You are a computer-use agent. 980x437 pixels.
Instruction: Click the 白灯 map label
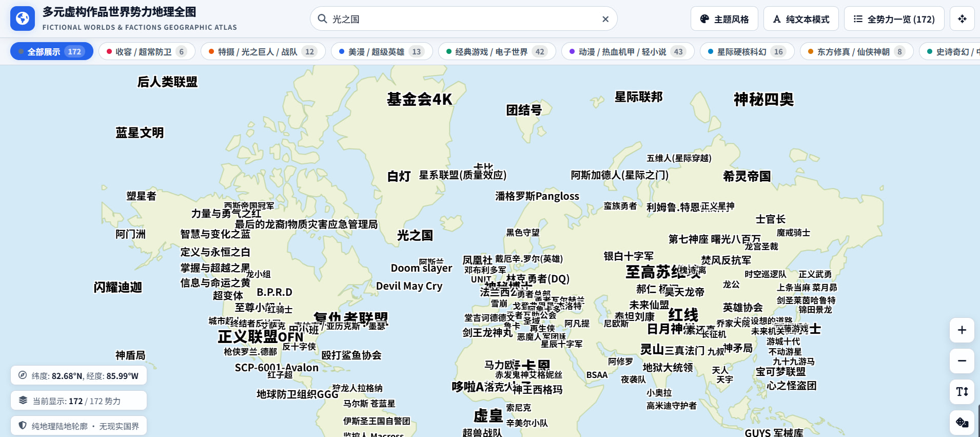pos(399,177)
